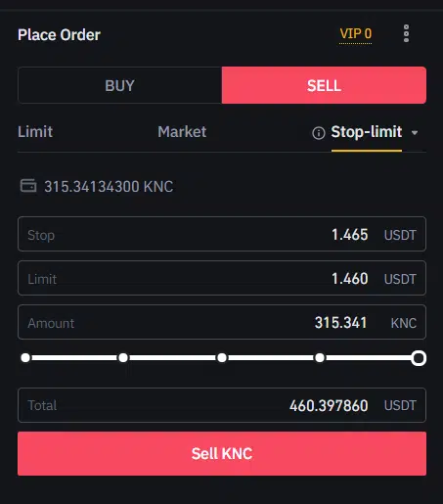Viewport: 443px width, 504px height.
Task: Select the Stop-limit order tab
Action: pos(367,132)
